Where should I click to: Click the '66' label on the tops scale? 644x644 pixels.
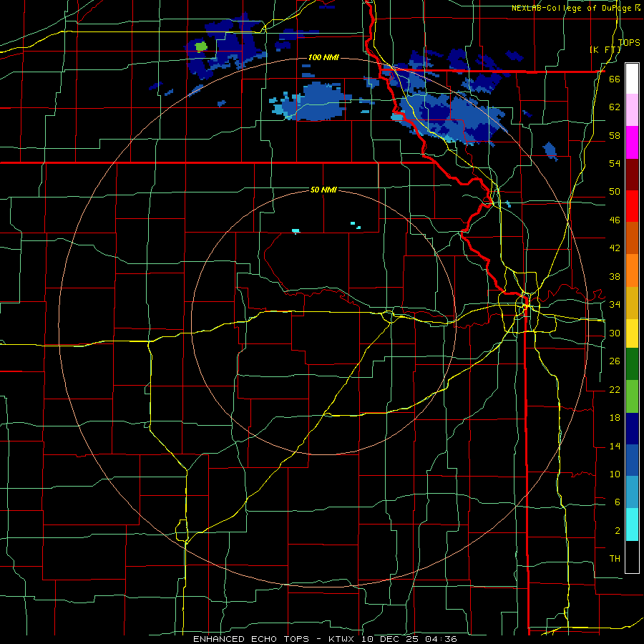point(615,79)
